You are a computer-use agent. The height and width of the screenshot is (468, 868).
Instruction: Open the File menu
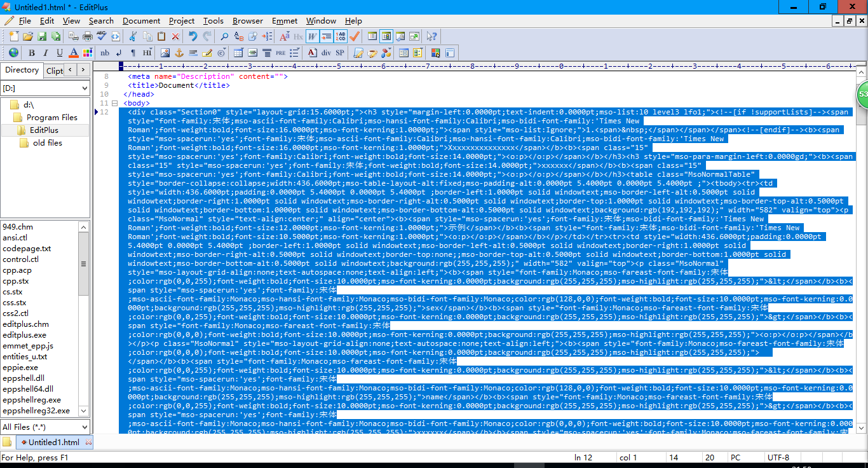25,21
